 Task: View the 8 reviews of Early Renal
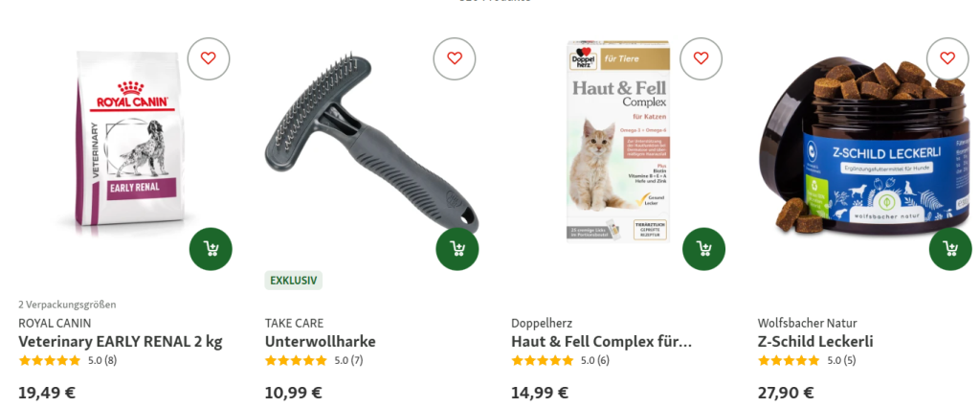pyautogui.click(x=101, y=360)
